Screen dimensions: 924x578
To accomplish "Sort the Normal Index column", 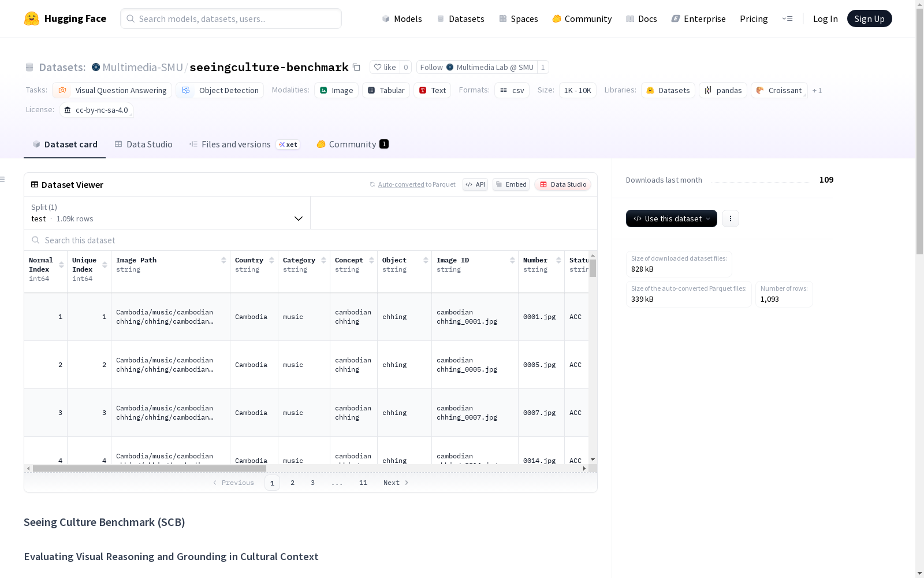I will pos(61,265).
